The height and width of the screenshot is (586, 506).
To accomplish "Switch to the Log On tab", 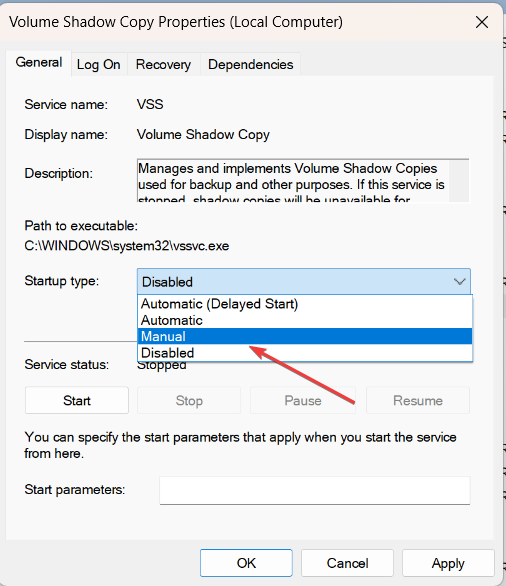I will click(99, 65).
